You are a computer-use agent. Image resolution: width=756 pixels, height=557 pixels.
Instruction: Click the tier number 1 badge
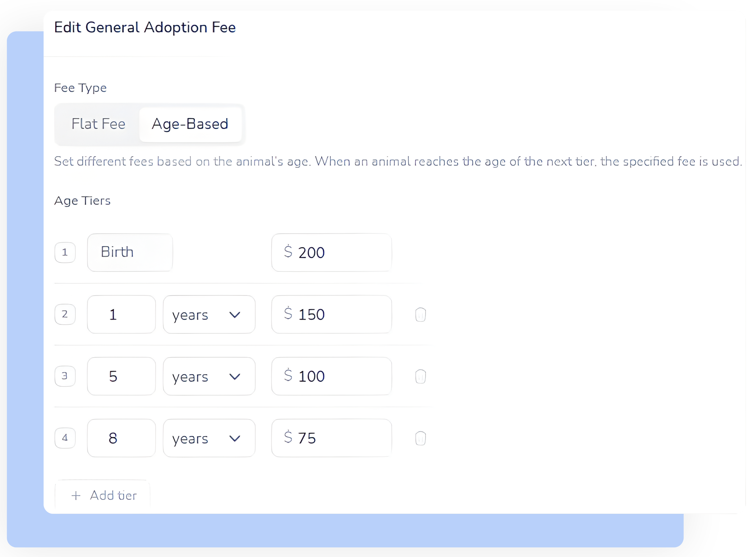65,252
